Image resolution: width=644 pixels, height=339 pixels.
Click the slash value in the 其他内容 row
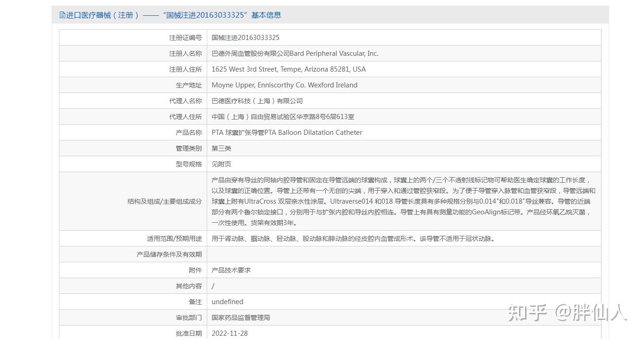click(x=213, y=286)
